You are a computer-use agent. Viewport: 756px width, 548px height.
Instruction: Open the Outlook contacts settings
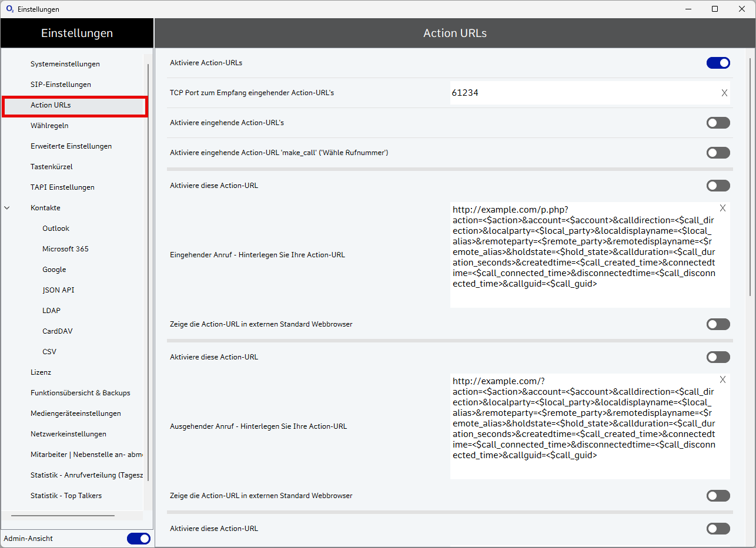(x=56, y=228)
